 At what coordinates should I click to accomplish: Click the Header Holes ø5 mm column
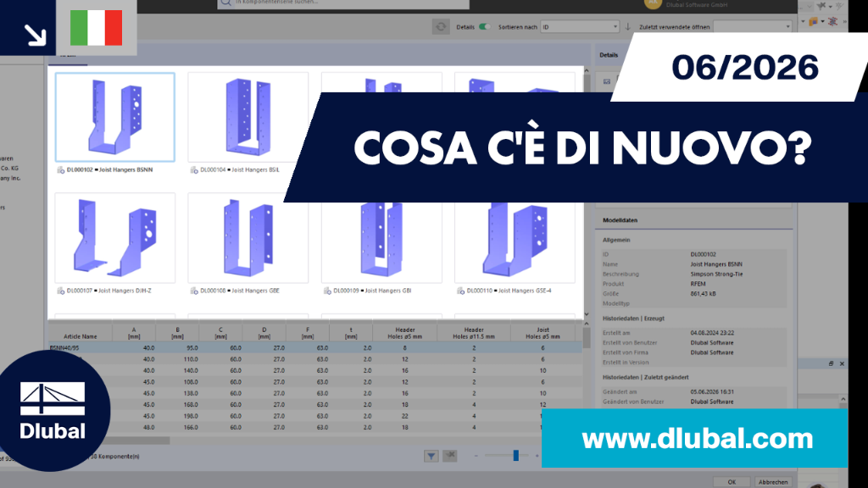[x=404, y=332]
